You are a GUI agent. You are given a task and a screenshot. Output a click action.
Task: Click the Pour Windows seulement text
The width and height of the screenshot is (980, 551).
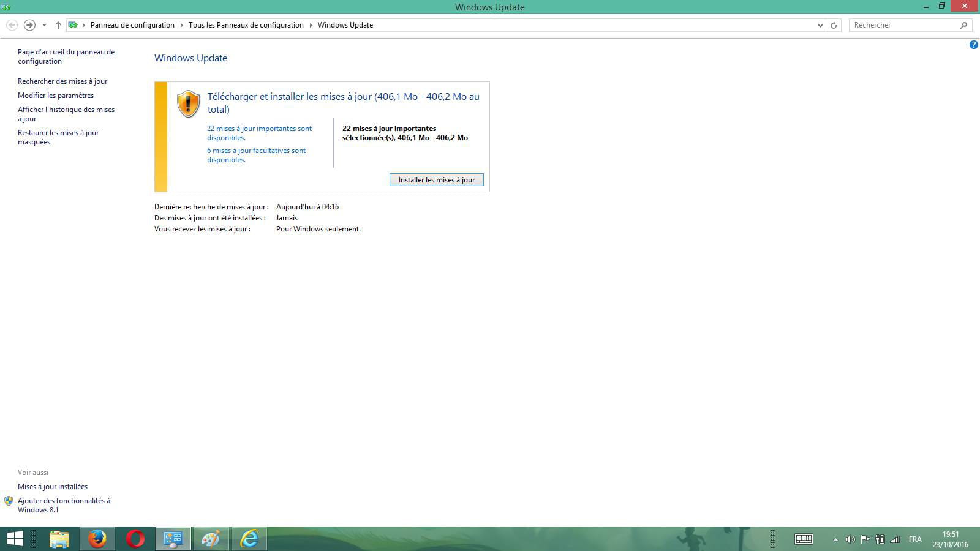pos(318,229)
